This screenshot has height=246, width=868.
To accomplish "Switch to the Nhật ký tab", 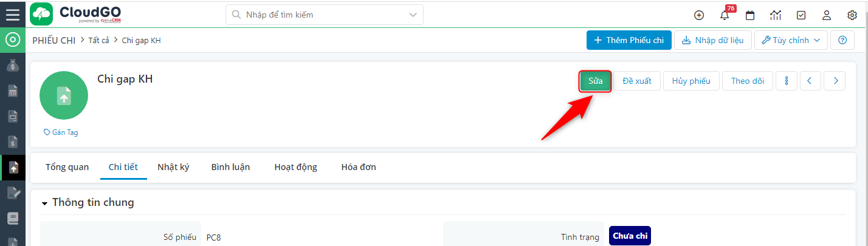I will (x=173, y=167).
